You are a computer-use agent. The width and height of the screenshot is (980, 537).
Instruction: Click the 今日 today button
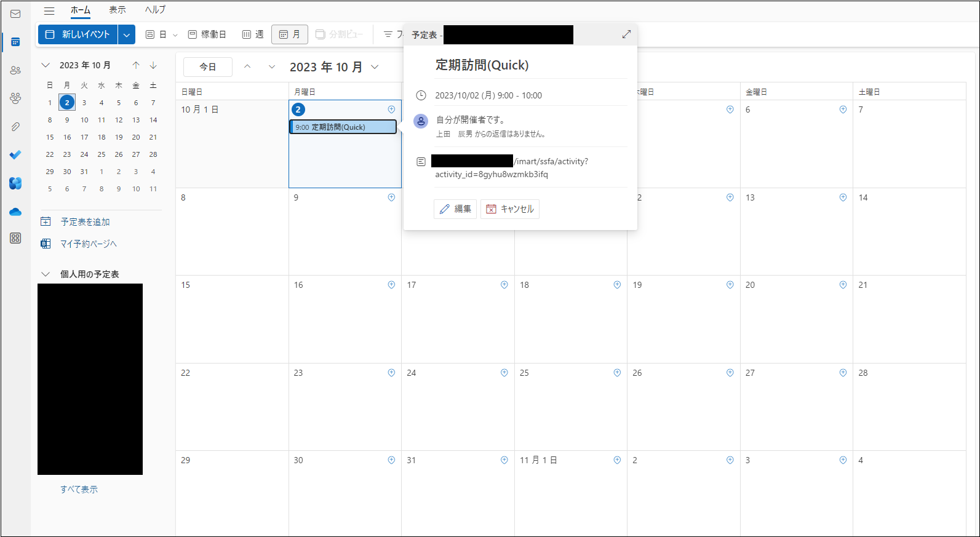208,66
